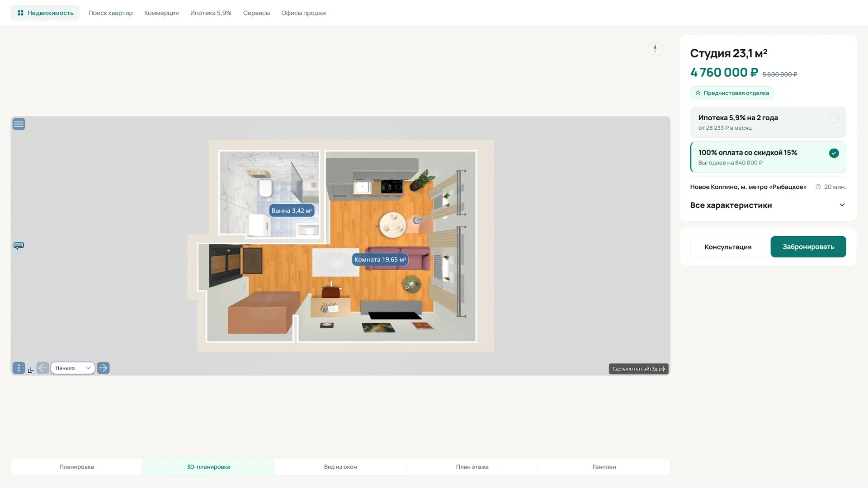Screen dimensions: 868x488
Task: Open Ипотека 5,9% navigation item
Action: pos(211,13)
